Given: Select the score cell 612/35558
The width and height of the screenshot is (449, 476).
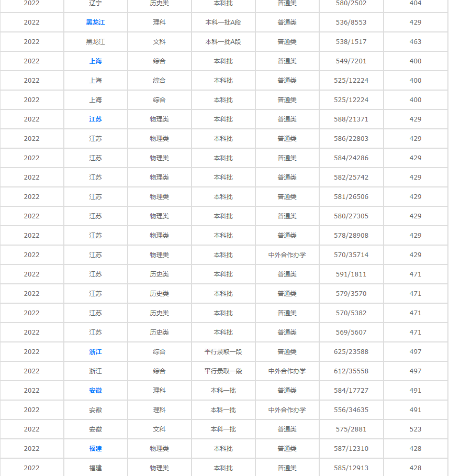Looking at the screenshot, I should pos(351,371).
